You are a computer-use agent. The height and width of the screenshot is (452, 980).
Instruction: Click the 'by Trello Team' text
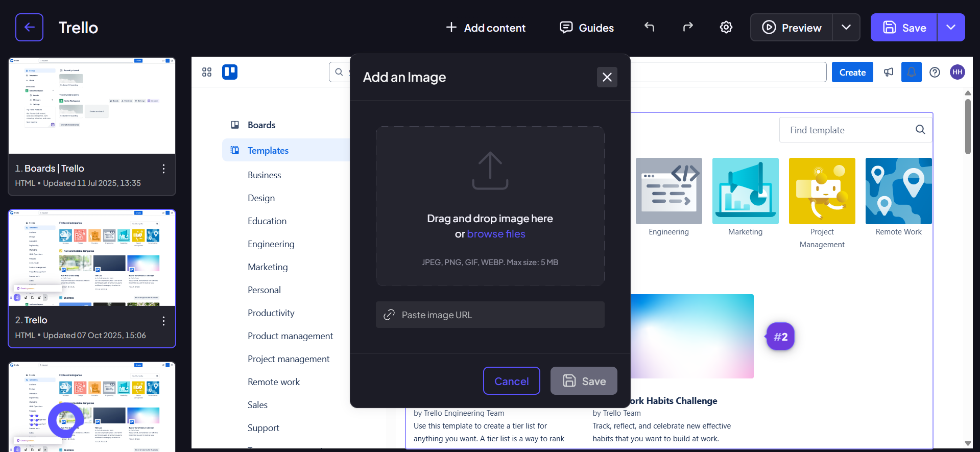coord(616,413)
